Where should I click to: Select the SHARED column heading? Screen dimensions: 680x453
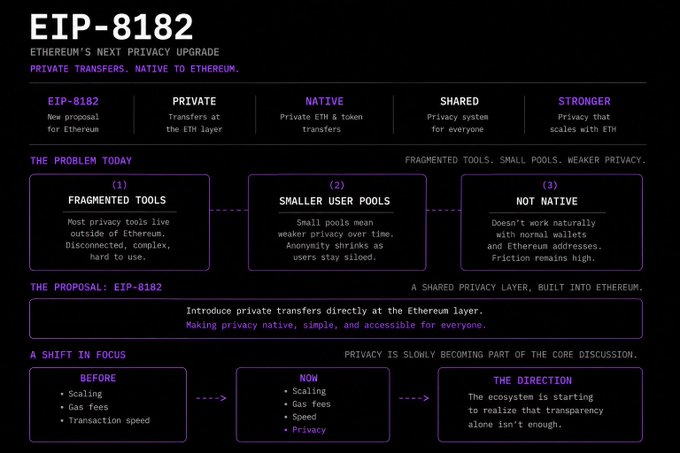pyautogui.click(x=459, y=101)
